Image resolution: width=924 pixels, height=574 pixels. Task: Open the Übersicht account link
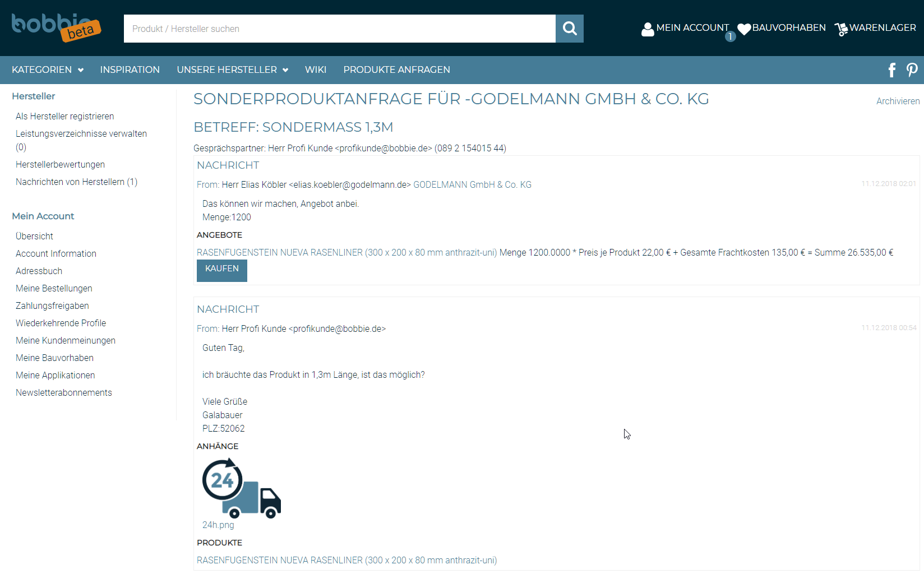pyautogui.click(x=35, y=236)
